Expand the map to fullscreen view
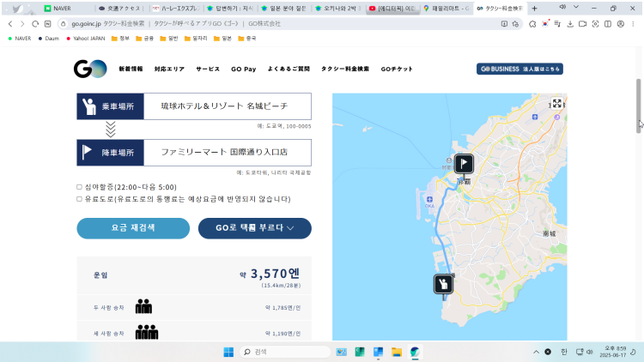The width and height of the screenshot is (644, 362). coord(557,104)
